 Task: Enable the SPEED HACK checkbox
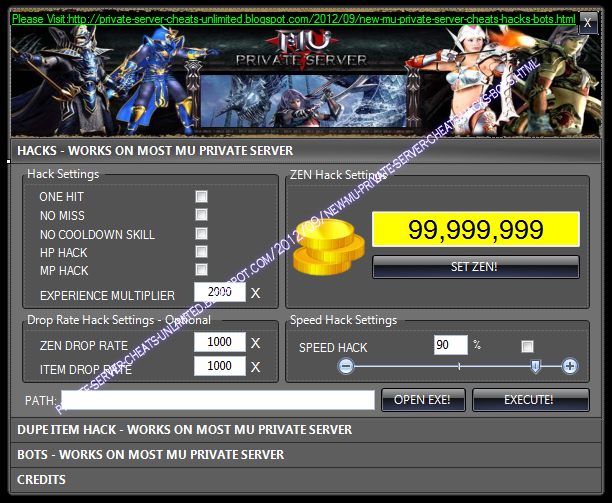[x=527, y=346]
